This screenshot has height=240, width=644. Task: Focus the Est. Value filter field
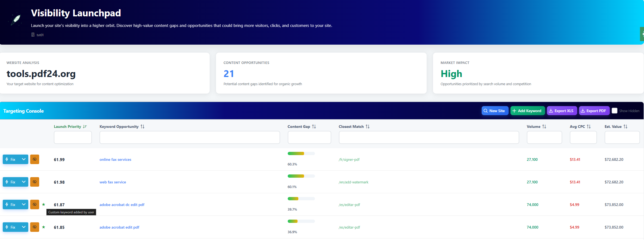pyautogui.click(x=622, y=137)
